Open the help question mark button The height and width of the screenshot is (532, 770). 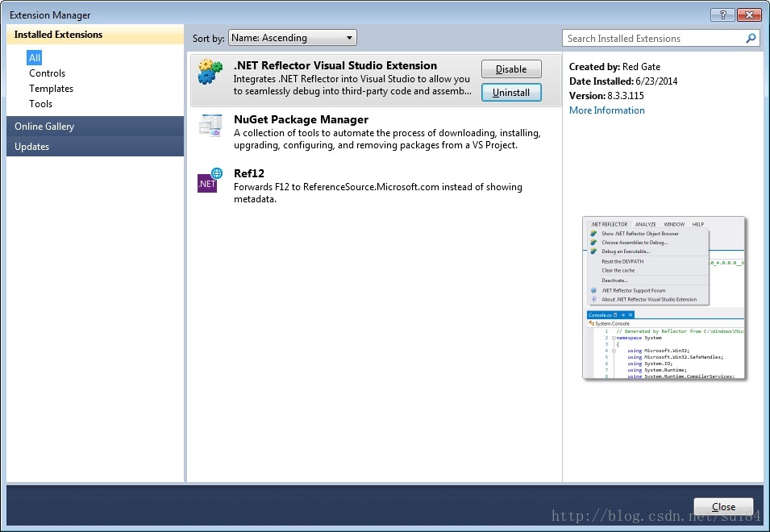coord(723,15)
